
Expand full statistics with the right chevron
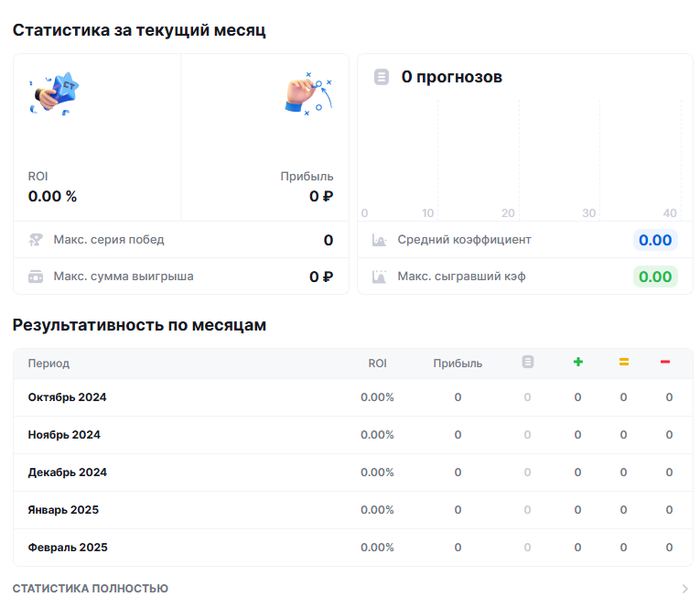pos(685,589)
